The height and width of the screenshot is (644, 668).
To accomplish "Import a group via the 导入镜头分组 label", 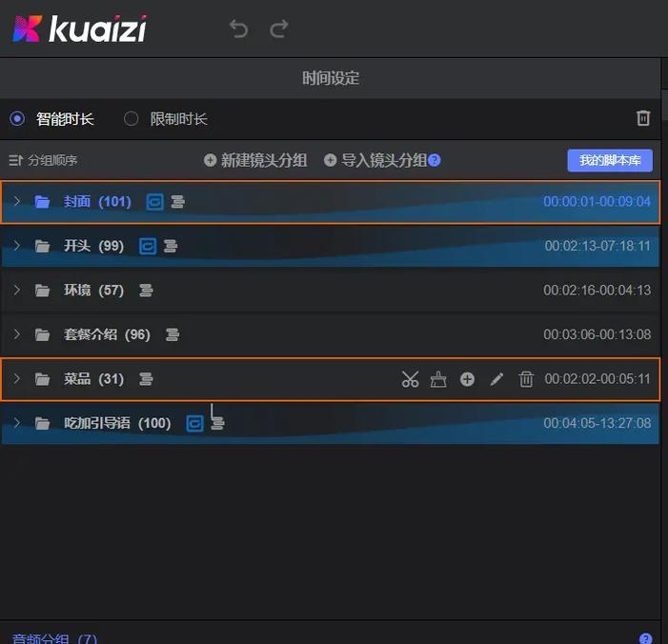I will coord(384,160).
